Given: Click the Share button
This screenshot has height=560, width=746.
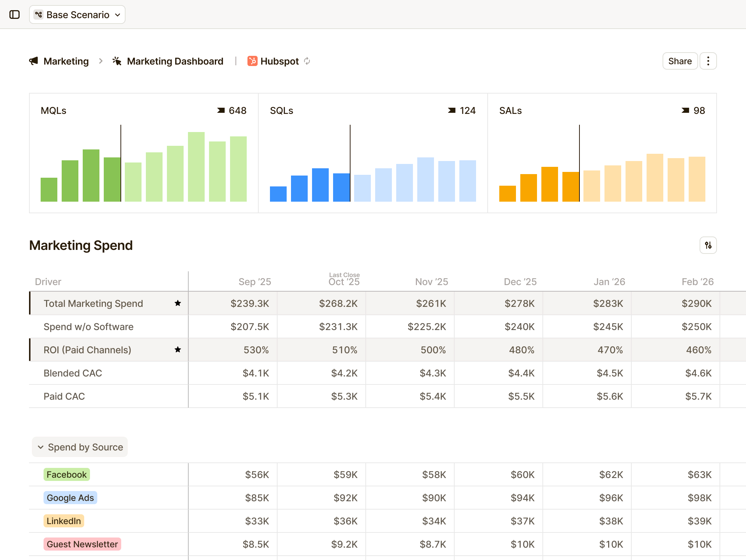Looking at the screenshot, I should point(680,61).
